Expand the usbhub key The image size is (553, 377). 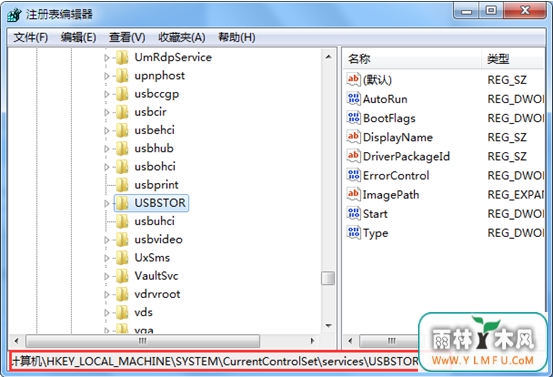pos(107,149)
